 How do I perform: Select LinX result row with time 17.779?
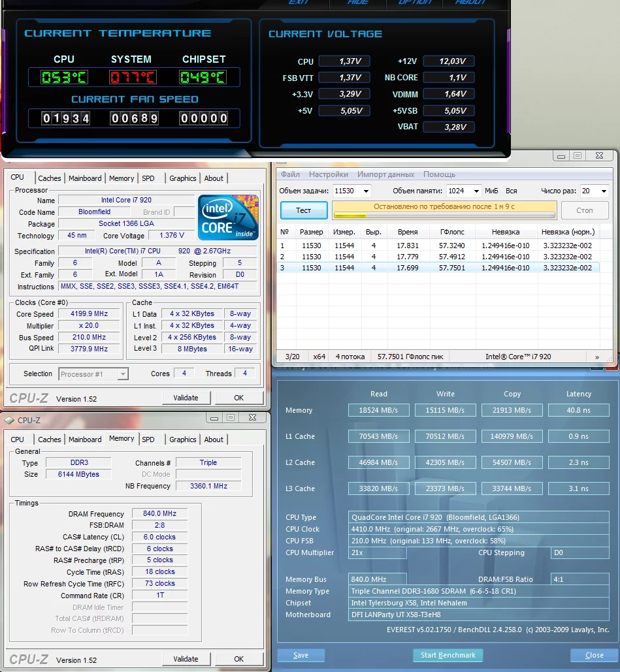[x=438, y=257]
